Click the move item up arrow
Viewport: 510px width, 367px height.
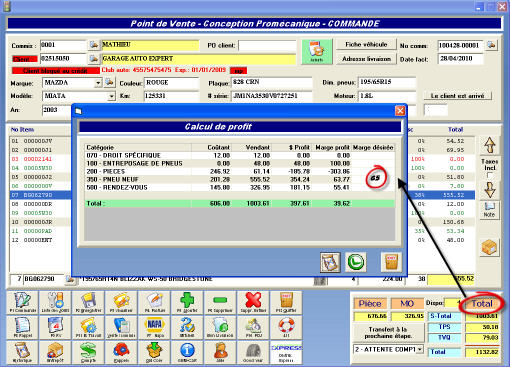[x=489, y=145]
